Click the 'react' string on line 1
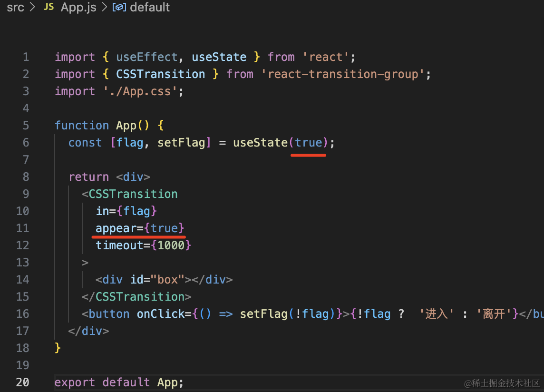The width and height of the screenshot is (544, 392). click(326, 57)
